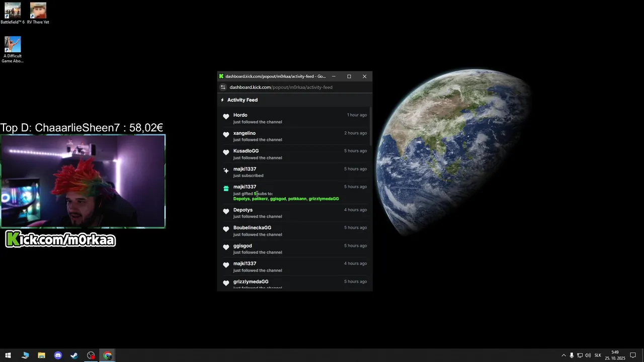
Task: Open the Battlefield 6 desktop shortcut
Action: point(13,14)
